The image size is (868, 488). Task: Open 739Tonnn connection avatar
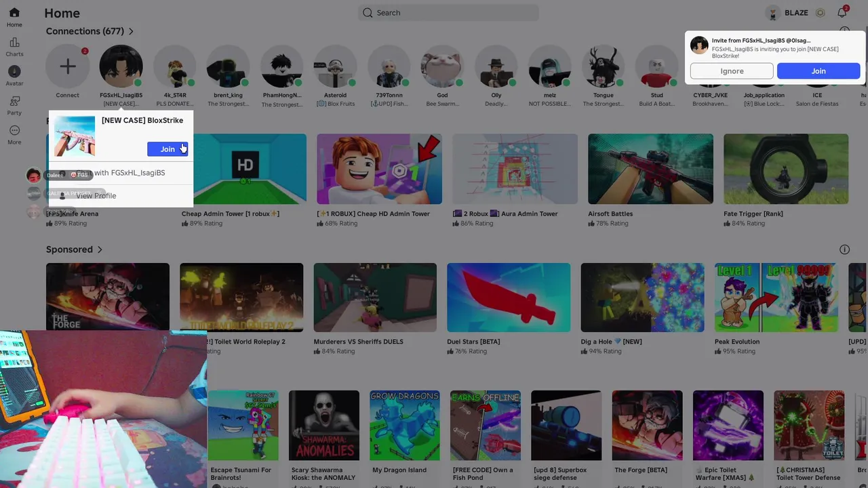tap(389, 66)
